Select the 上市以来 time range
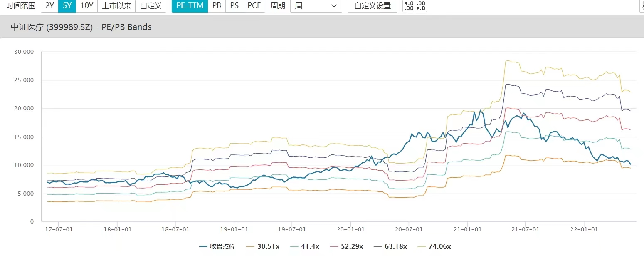This screenshot has height=256, width=644. [117, 6]
